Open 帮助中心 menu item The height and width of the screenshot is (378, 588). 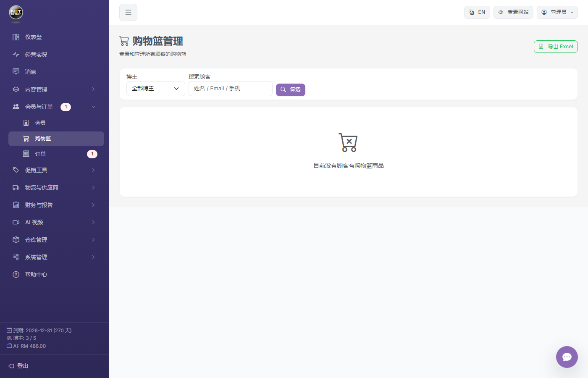tap(56, 274)
